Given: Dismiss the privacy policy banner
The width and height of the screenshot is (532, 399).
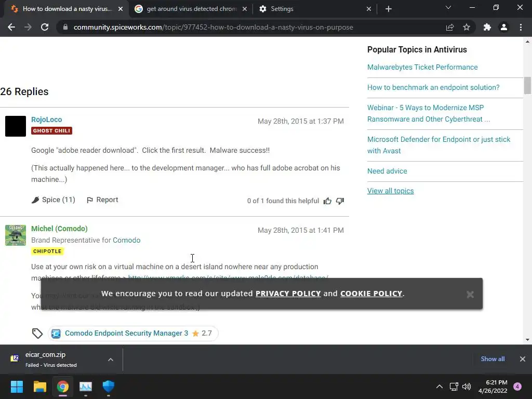Looking at the screenshot, I should (x=470, y=294).
